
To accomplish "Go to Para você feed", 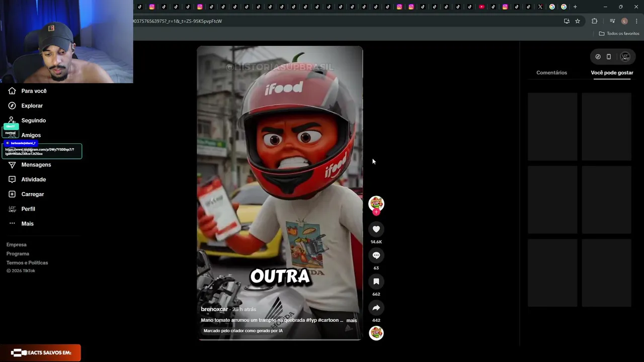I will [27, 91].
